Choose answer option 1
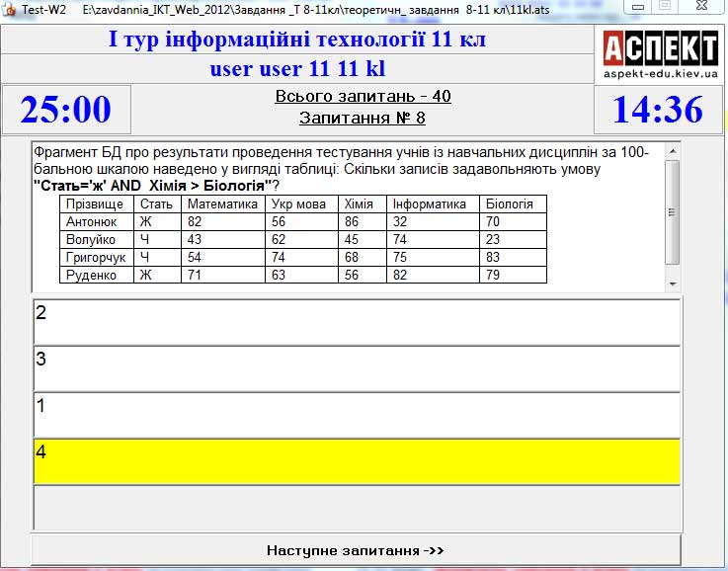728x571 pixels. point(357,415)
